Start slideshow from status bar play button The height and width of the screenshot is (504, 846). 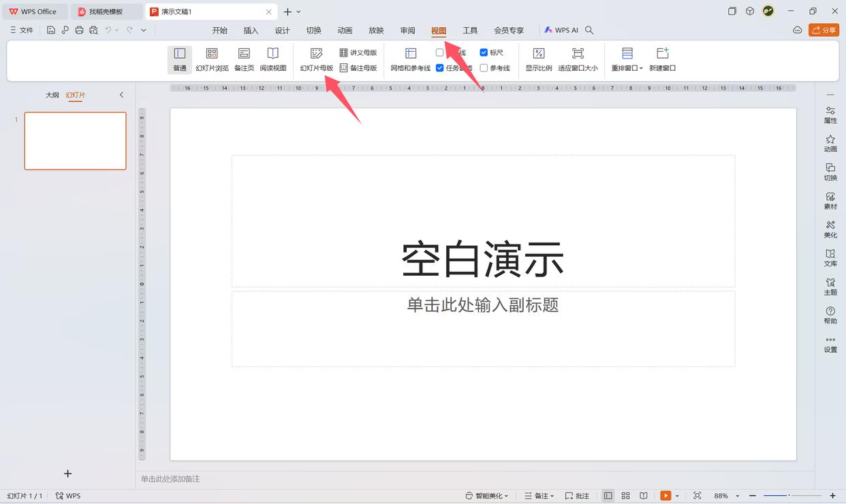click(665, 496)
